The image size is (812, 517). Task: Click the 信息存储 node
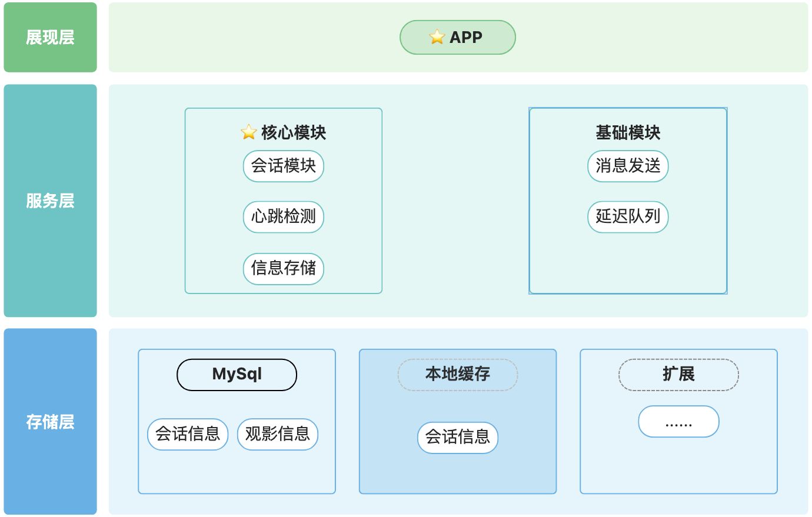pos(284,268)
